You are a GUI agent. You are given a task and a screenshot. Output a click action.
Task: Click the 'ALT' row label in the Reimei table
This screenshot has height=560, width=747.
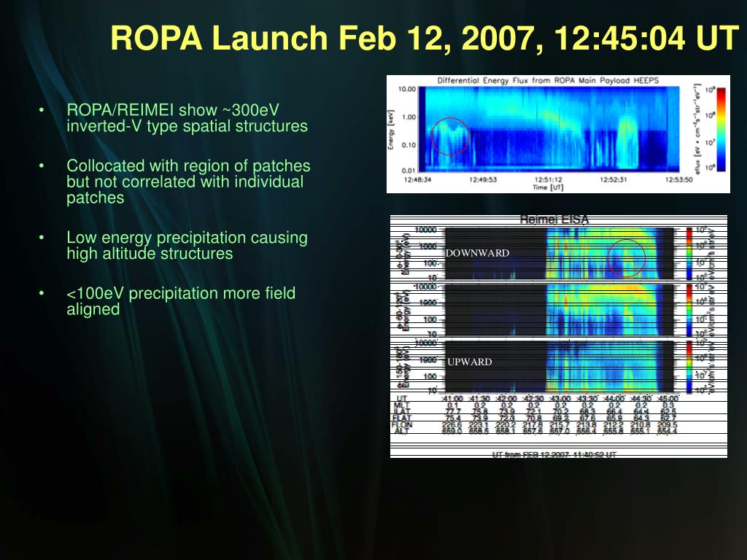coord(402,430)
